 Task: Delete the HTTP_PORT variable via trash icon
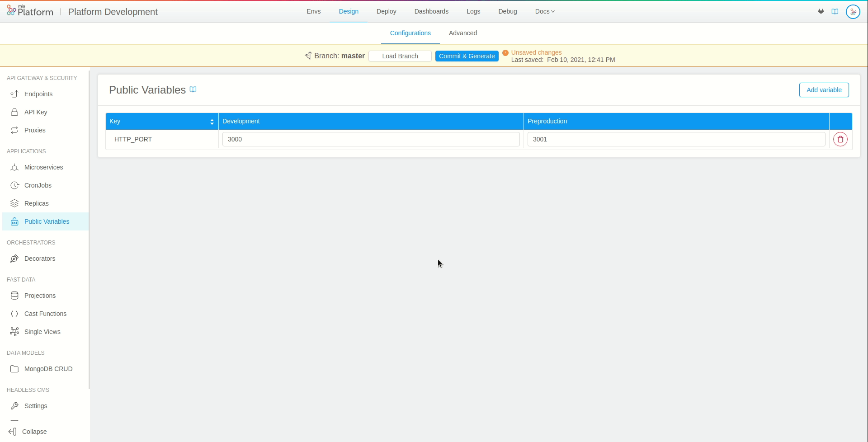[x=840, y=139]
